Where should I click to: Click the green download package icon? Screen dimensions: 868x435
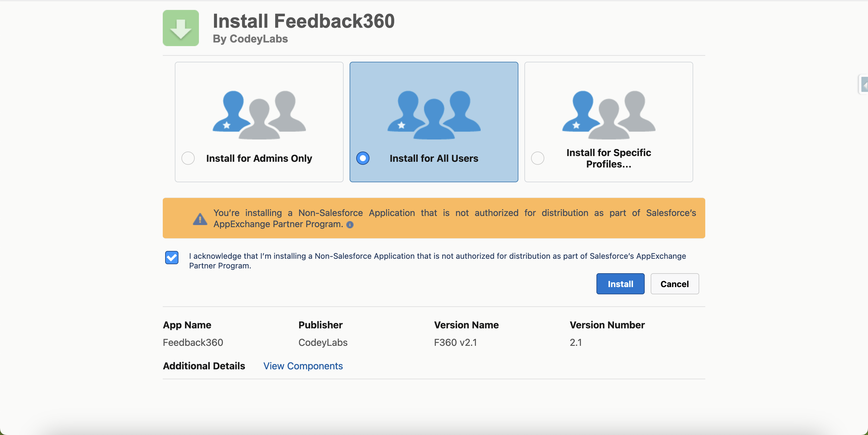point(181,28)
